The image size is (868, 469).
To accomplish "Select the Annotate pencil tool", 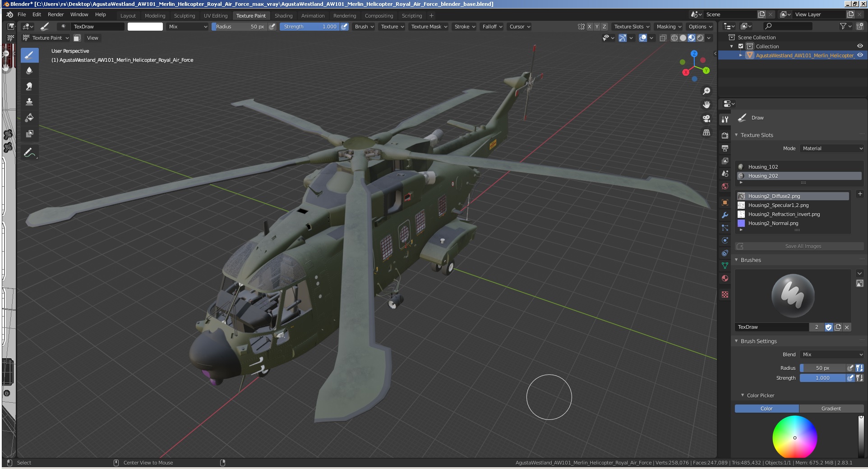I will 29,153.
